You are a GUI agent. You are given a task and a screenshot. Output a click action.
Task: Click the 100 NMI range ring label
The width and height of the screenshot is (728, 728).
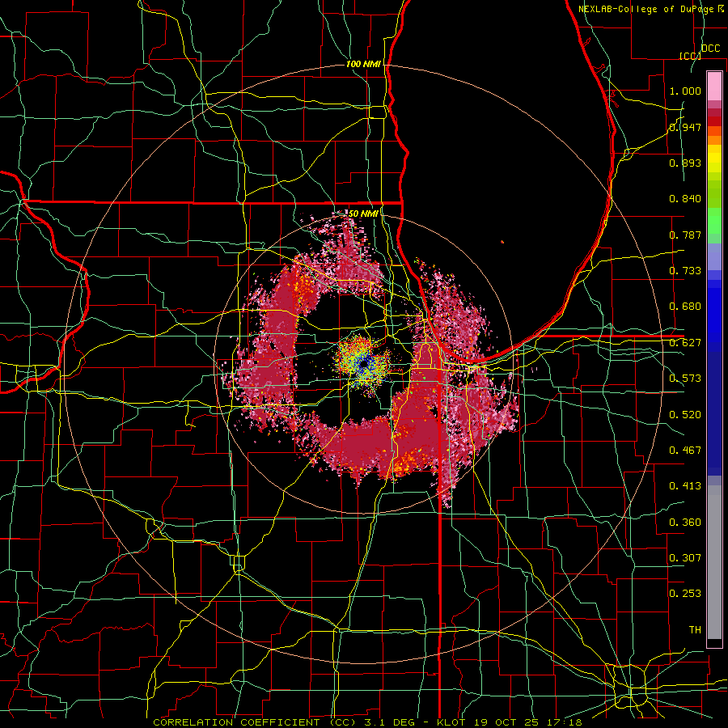(363, 64)
